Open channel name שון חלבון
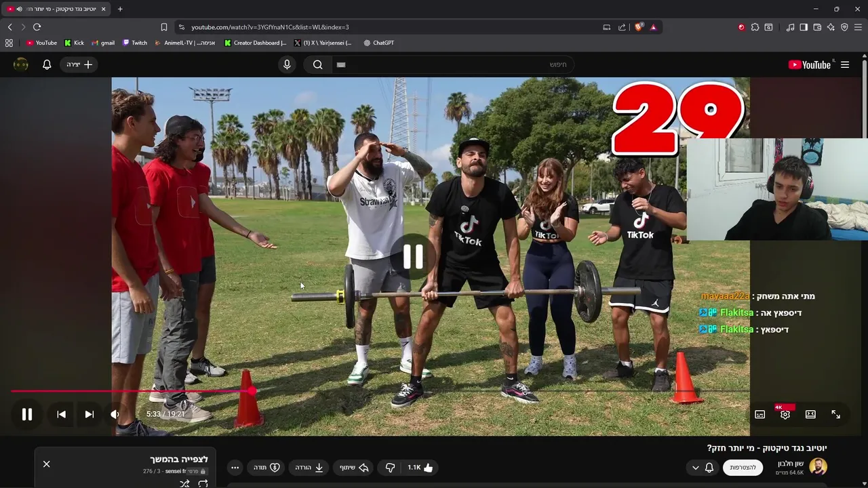Screen dimensions: 868x488 coord(789,463)
